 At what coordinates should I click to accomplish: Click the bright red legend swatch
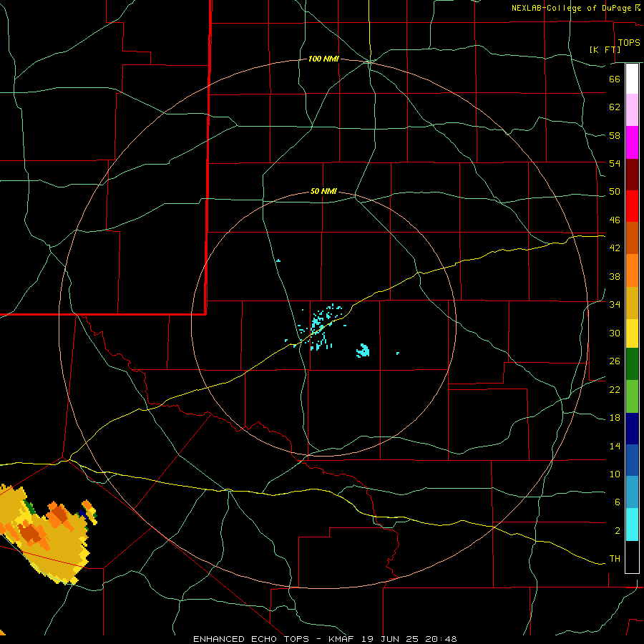pos(632,206)
